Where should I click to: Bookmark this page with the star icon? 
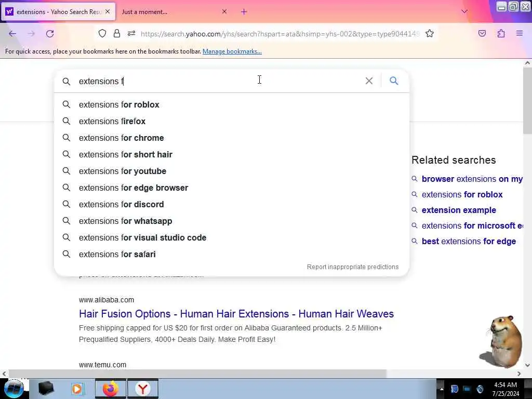pyautogui.click(x=430, y=33)
